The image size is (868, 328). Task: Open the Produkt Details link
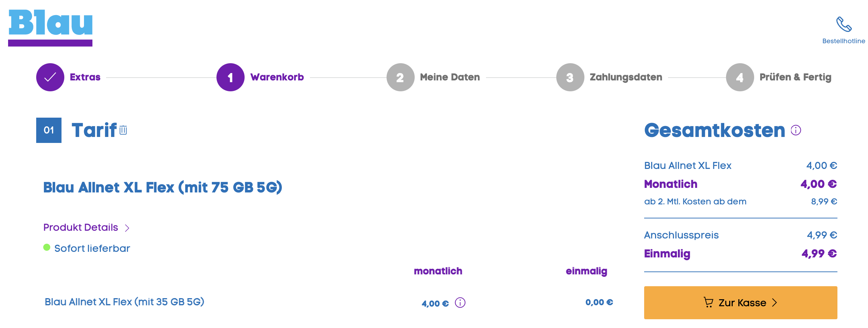pos(80,228)
